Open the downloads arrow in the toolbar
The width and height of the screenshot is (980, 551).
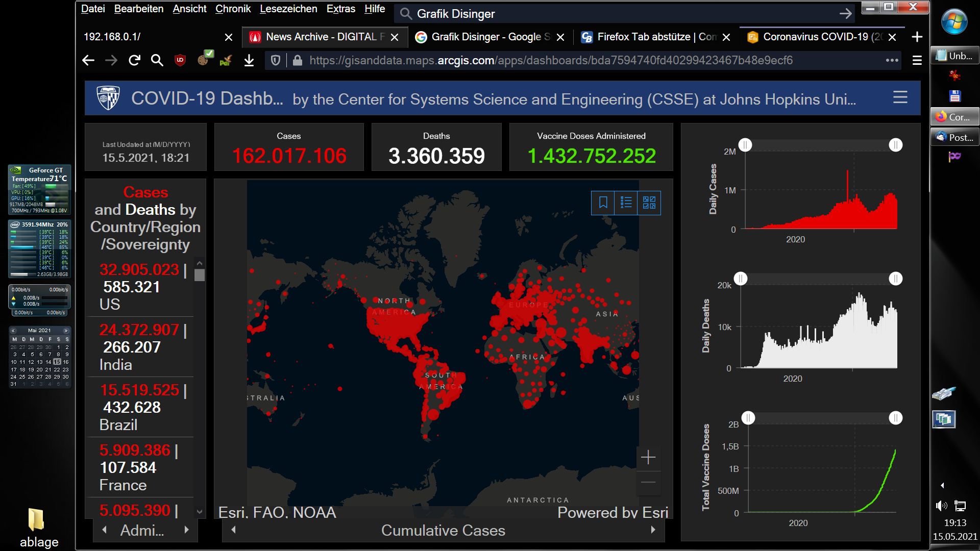[x=249, y=61]
